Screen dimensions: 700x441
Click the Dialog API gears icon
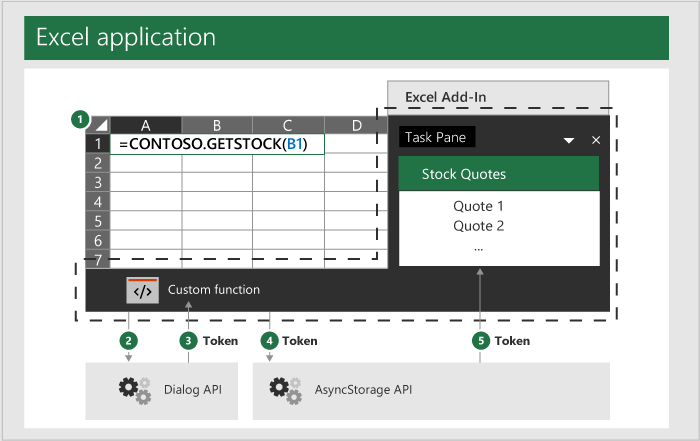tap(135, 391)
